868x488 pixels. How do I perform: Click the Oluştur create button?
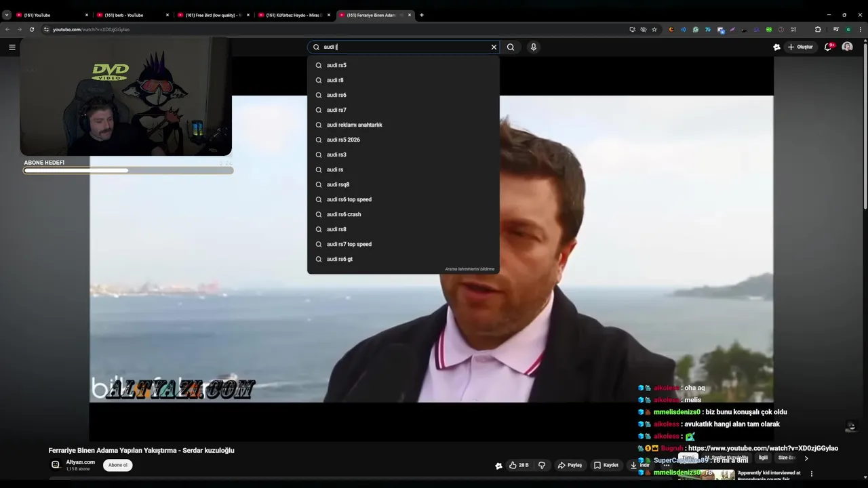click(x=801, y=47)
